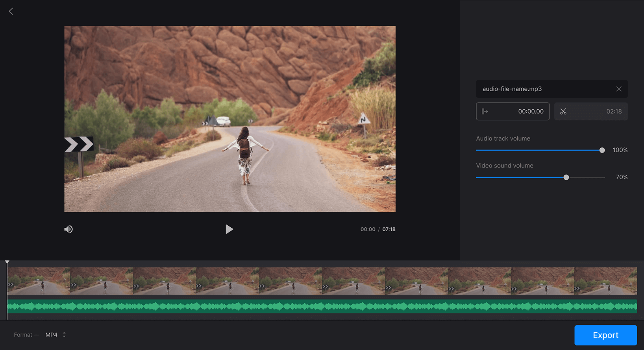Click the 00:00 current time text
Screen dimensions: 644x350
(368, 229)
